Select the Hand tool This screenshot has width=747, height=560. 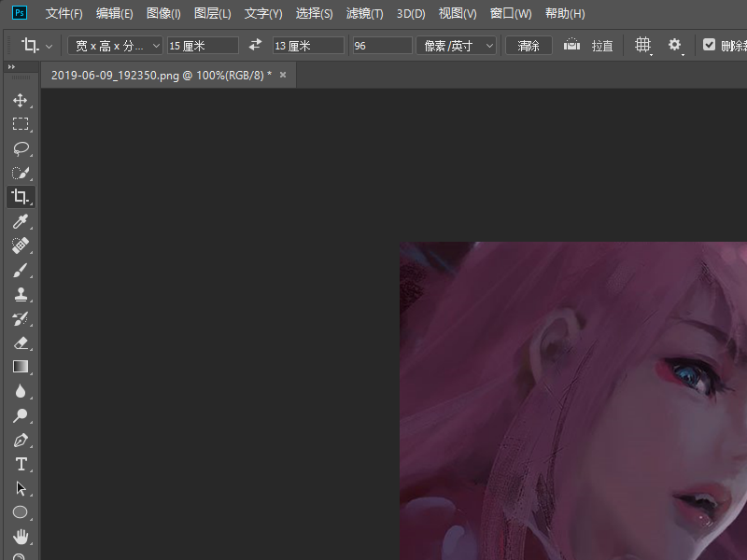[20, 537]
